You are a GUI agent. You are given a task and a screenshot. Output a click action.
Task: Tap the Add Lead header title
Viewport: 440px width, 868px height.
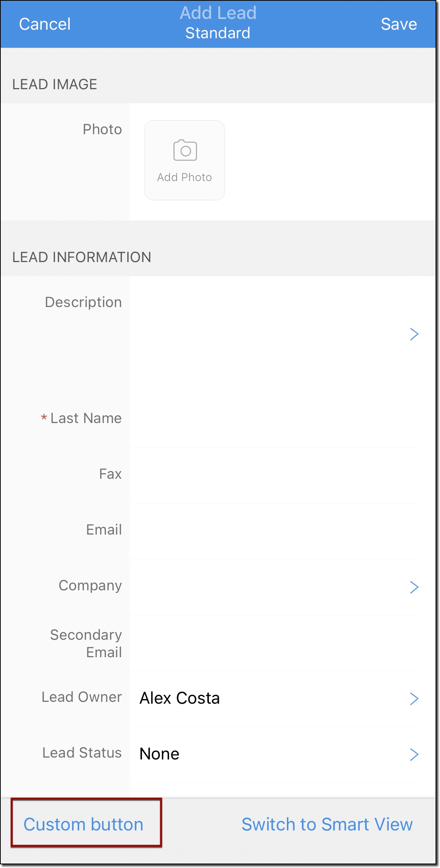(x=218, y=13)
